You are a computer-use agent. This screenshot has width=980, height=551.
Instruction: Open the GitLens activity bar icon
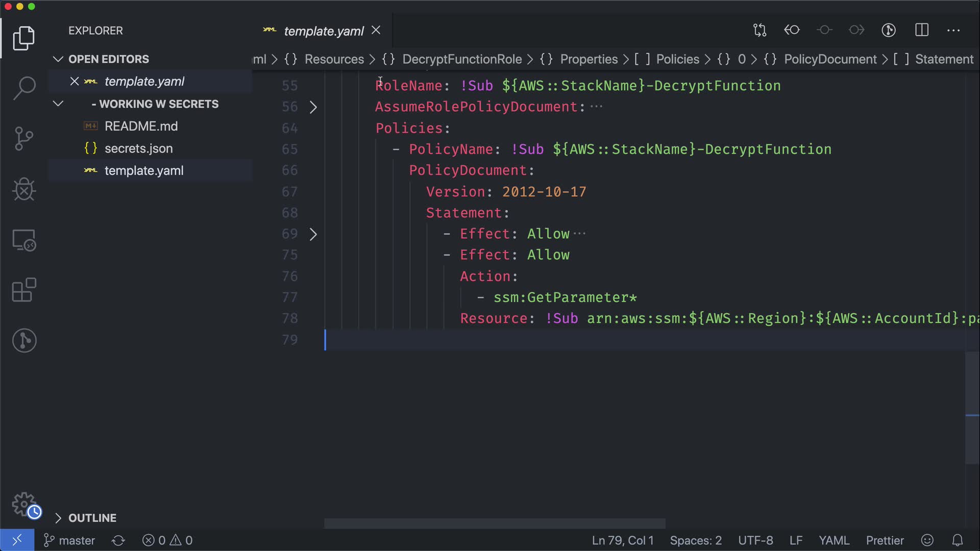[x=24, y=340]
